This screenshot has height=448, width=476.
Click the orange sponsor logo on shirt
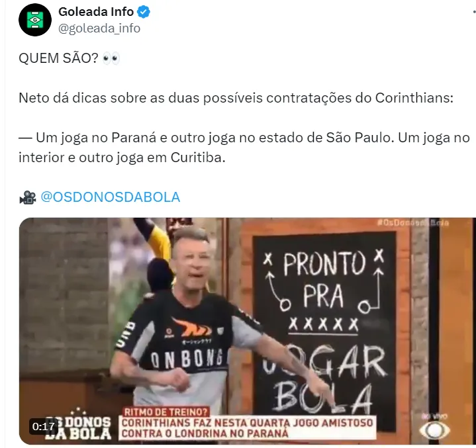click(x=191, y=327)
